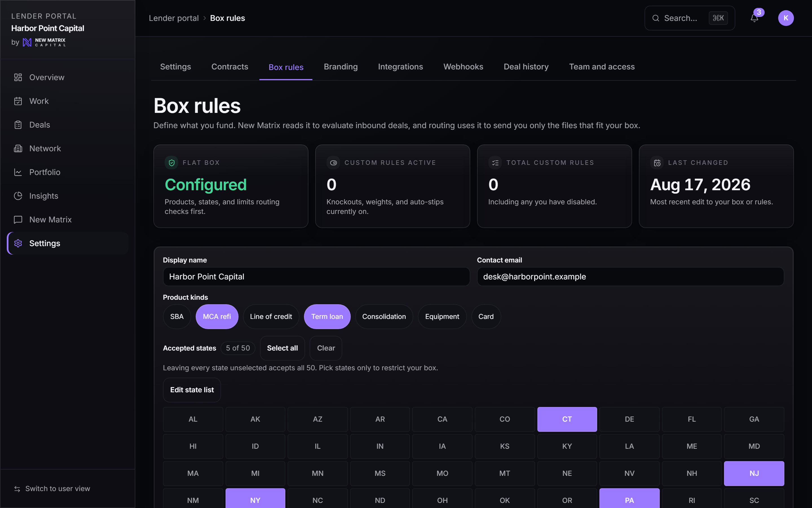The image size is (812, 508).
Task: Open the Team and access tab
Action: (602, 67)
